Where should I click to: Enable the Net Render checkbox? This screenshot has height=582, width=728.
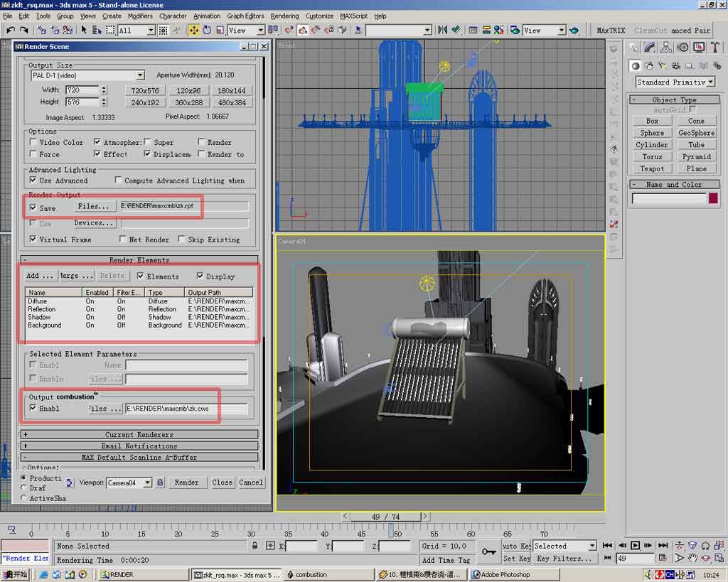pyautogui.click(x=123, y=239)
